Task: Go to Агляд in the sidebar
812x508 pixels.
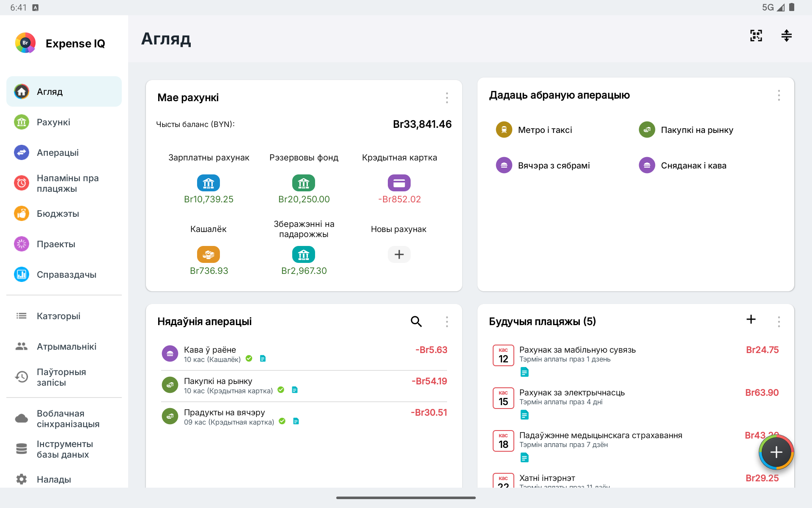Action: [64, 91]
